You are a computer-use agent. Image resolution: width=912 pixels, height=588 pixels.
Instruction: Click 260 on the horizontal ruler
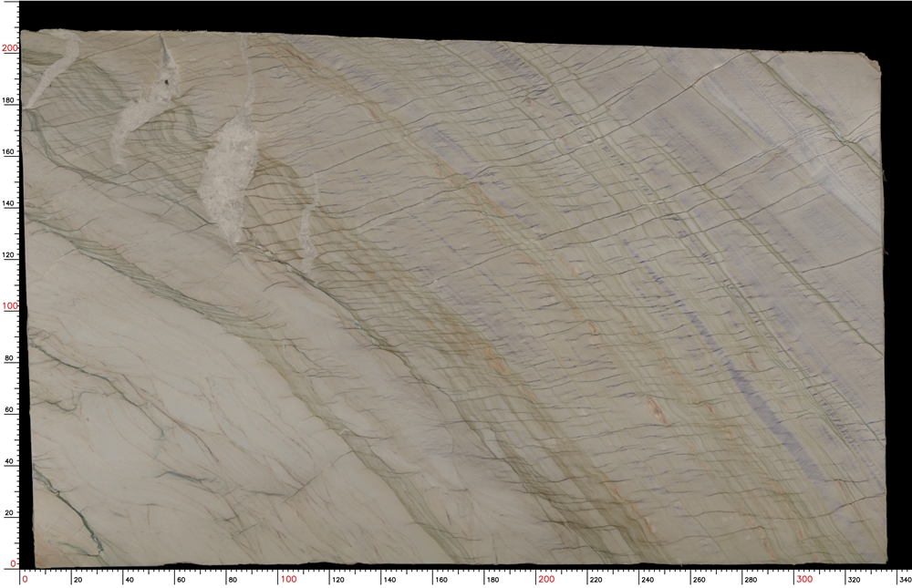pyautogui.click(x=700, y=580)
